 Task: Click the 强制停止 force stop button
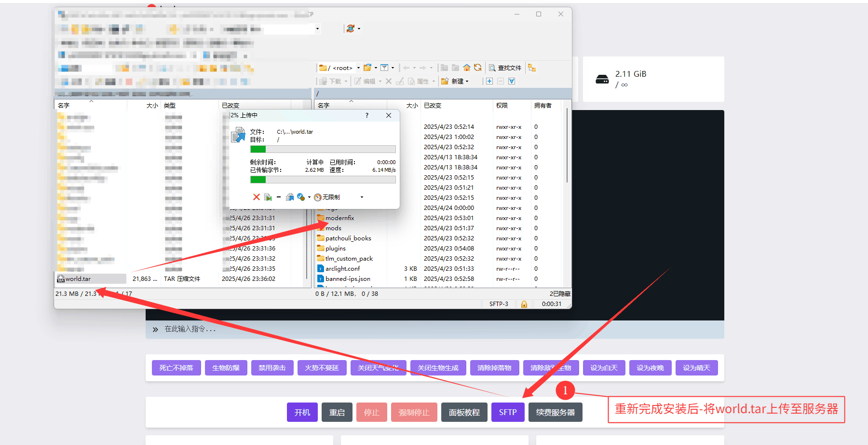pos(414,412)
